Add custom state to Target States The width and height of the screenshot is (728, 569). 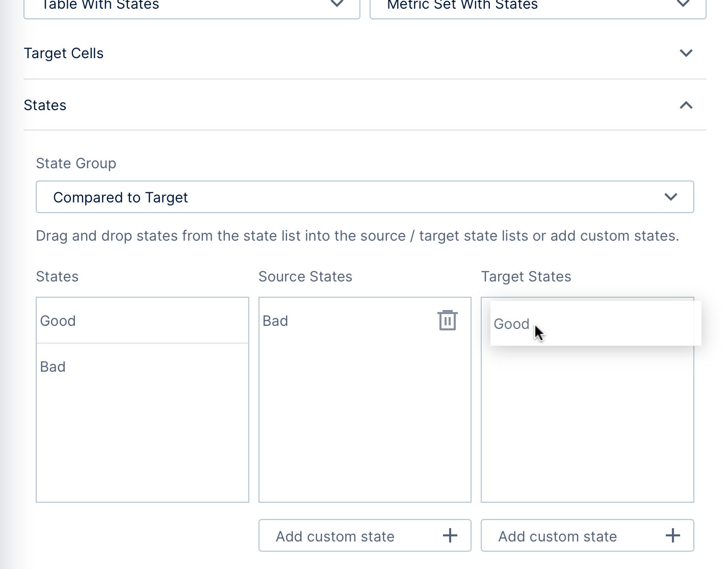587,535
